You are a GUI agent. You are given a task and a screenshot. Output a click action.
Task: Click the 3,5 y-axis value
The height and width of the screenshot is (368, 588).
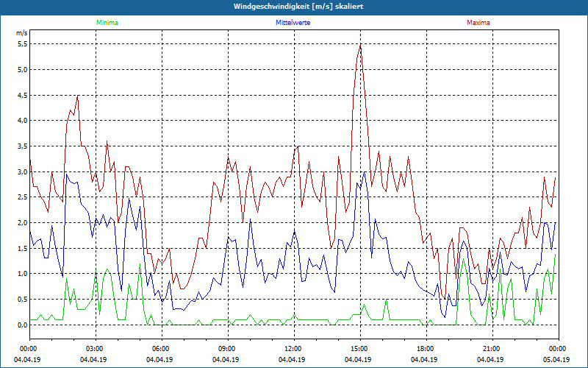(23, 146)
